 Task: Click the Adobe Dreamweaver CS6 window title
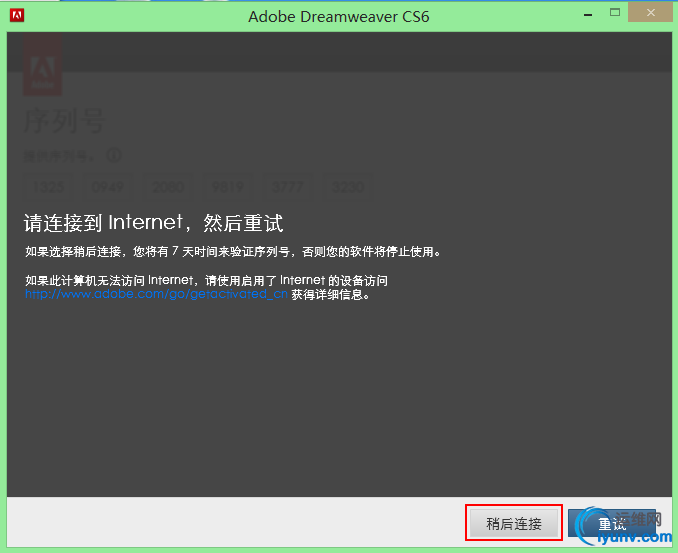(x=339, y=16)
